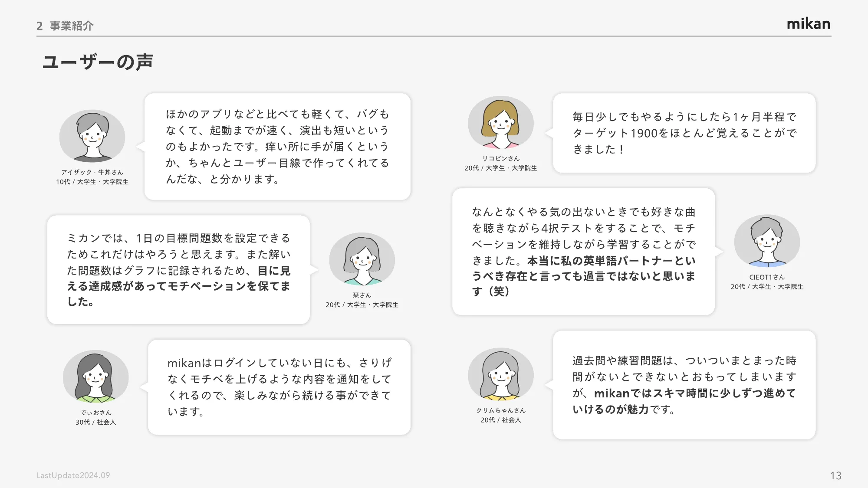Image resolution: width=868 pixels, height=488 pixels.
Task: Click the label 20代 / 社会人
Action: pos(501,419)
